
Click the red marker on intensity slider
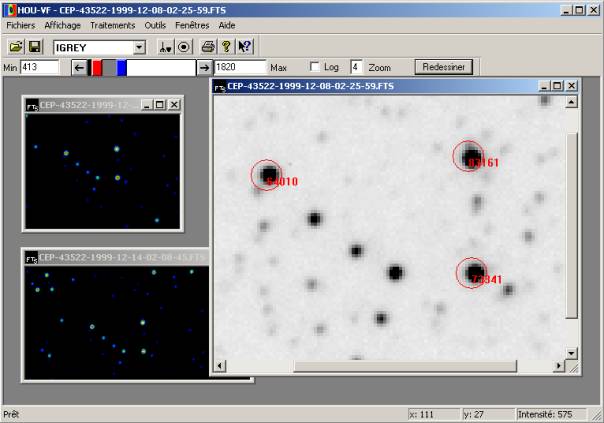[x=97, y=67]
